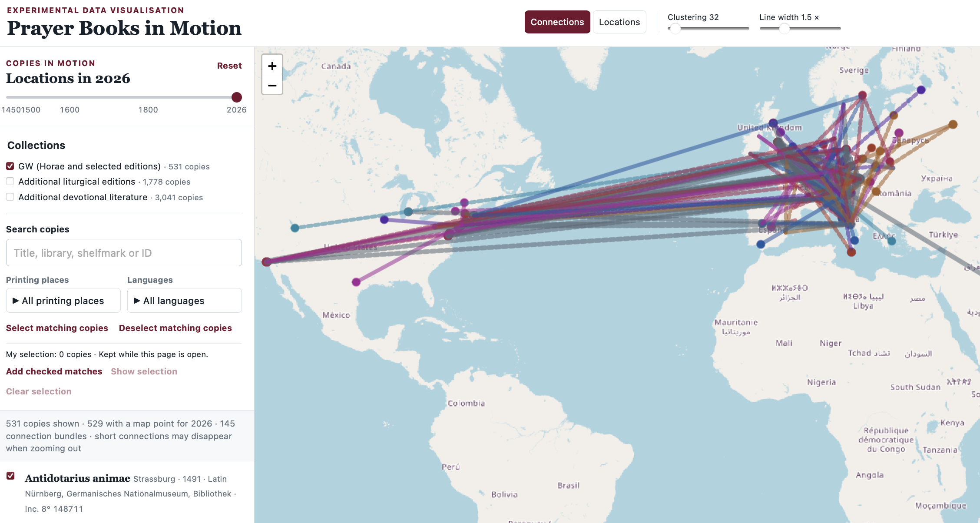Viewport: 980px width, 523px height.
Task: Switch to Connections view
Action: pos(557,22)
